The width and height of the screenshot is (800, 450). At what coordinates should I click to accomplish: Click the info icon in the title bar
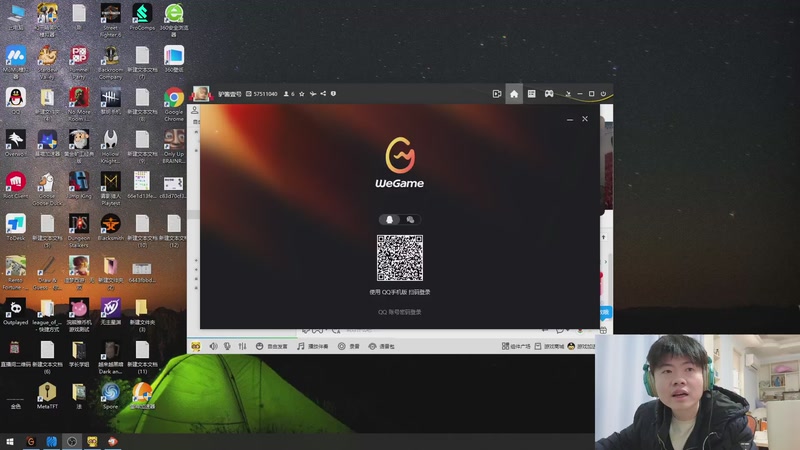tap(333, 94)
